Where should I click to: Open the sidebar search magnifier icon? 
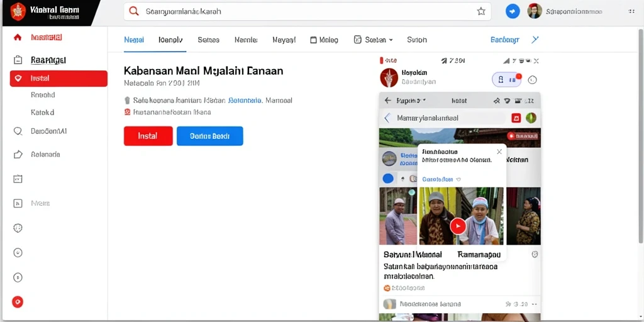click(x=18, y=131)
